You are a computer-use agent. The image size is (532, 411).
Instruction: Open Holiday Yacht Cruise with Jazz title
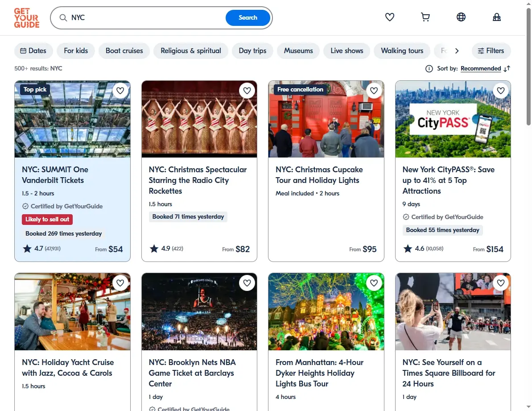point(68,368)
